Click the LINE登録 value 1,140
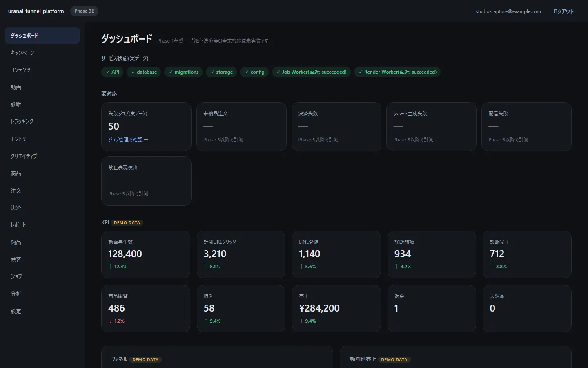This screenshot has height=368, width=588. [310, 254]
